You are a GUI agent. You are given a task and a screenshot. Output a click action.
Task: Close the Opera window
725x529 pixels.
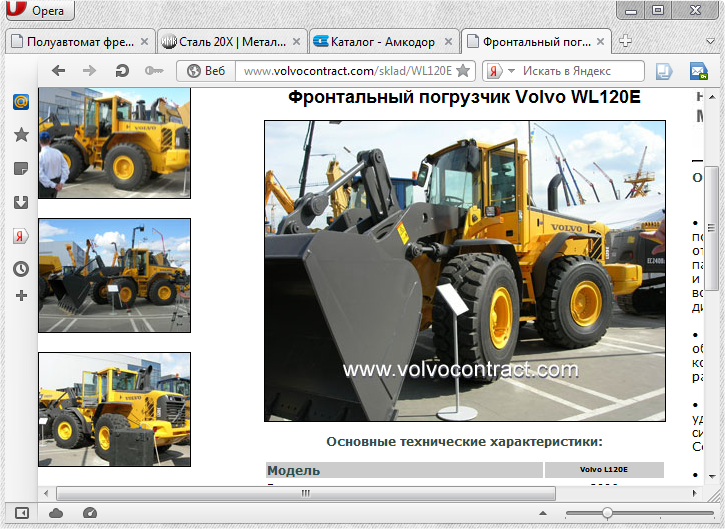tap(695, 10)
